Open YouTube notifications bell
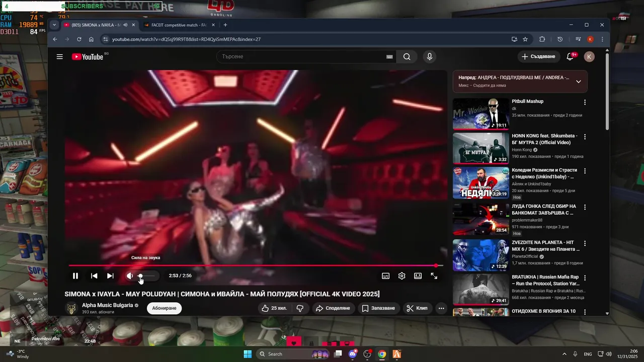This screenshot has width=644, height=362. pos(570,57)
